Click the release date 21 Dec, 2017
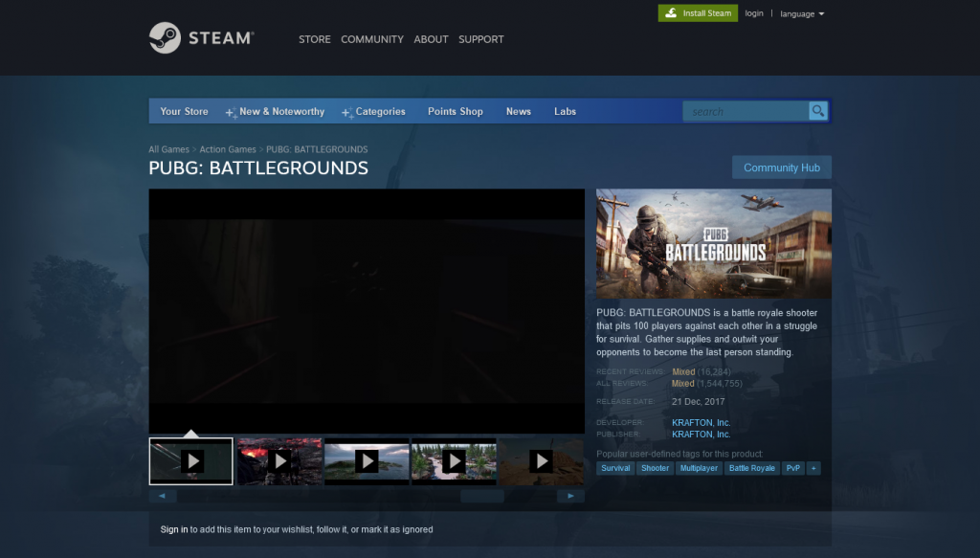 pos(698,402)
